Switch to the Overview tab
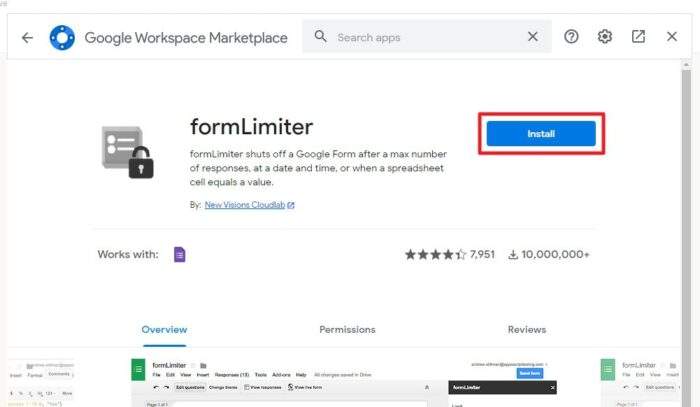 point(164,330)
